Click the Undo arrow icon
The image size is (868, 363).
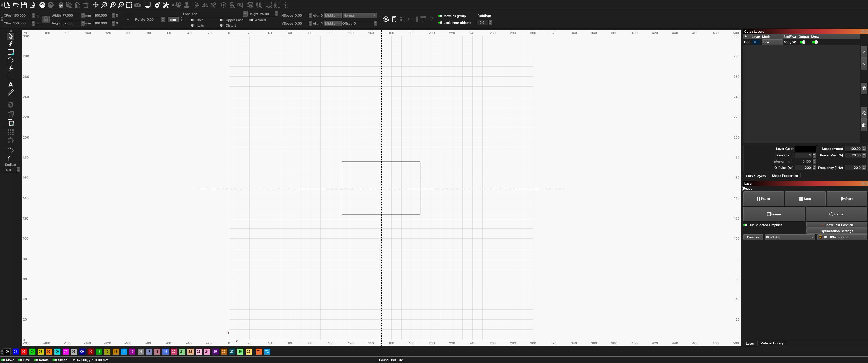42,5
